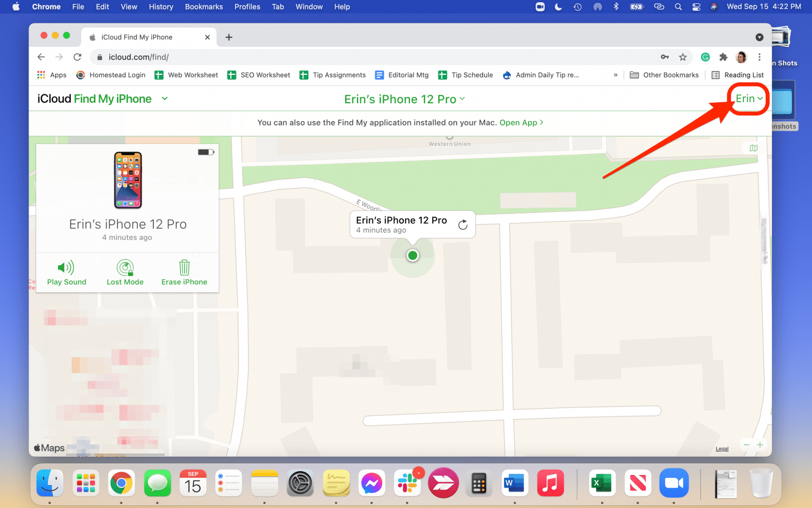Go back in Chrome
The image size is (812, 508).
41,57
